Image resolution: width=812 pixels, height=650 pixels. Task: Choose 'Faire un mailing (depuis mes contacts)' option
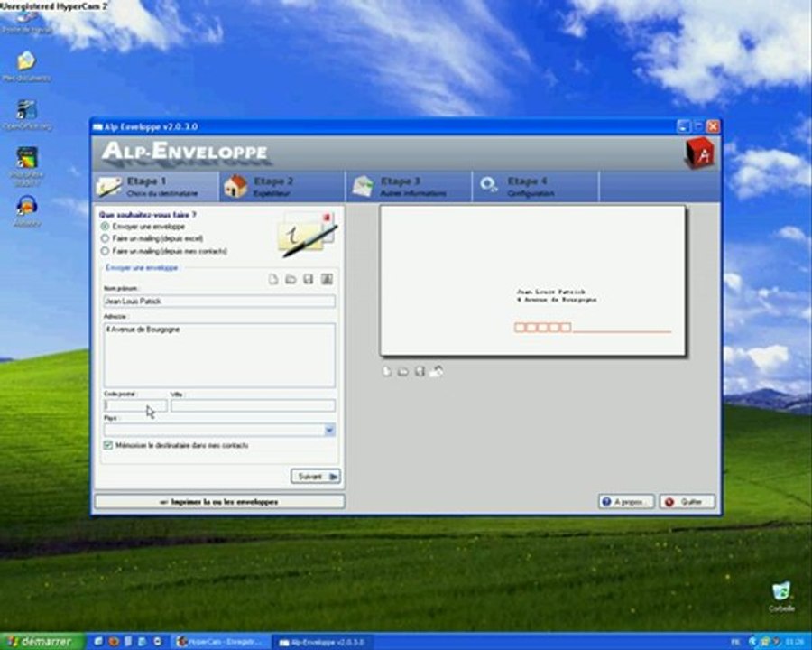106,251
